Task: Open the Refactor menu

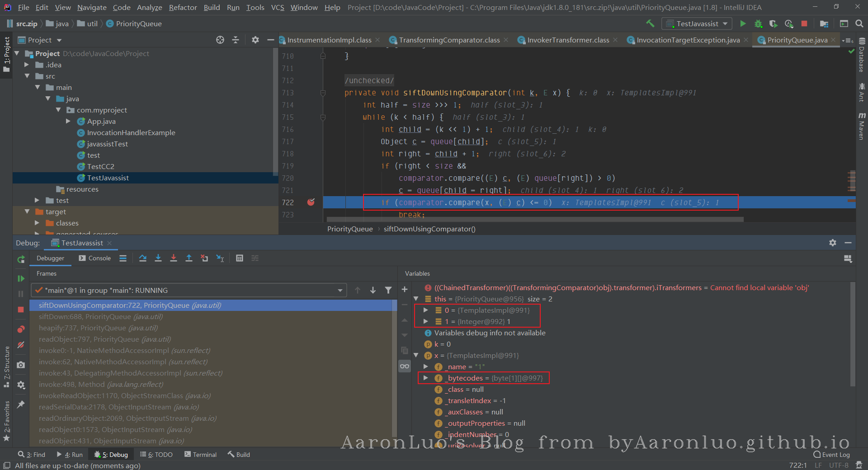Action: pyautogui.click(x=183, y=7)
